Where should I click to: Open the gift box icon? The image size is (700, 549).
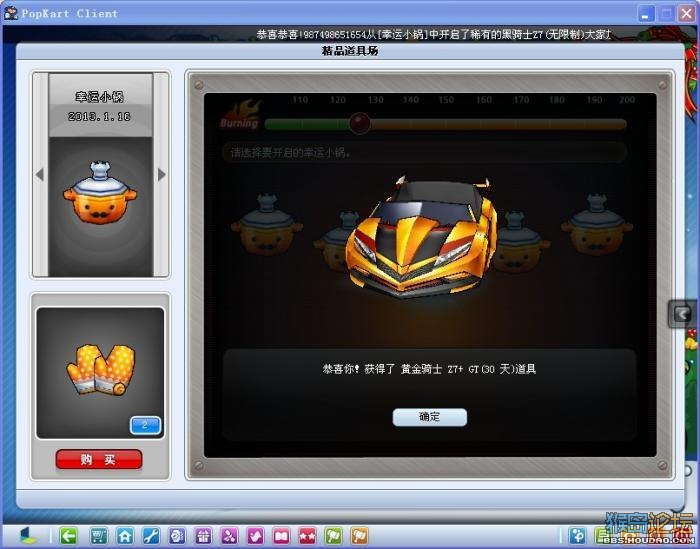203,536
